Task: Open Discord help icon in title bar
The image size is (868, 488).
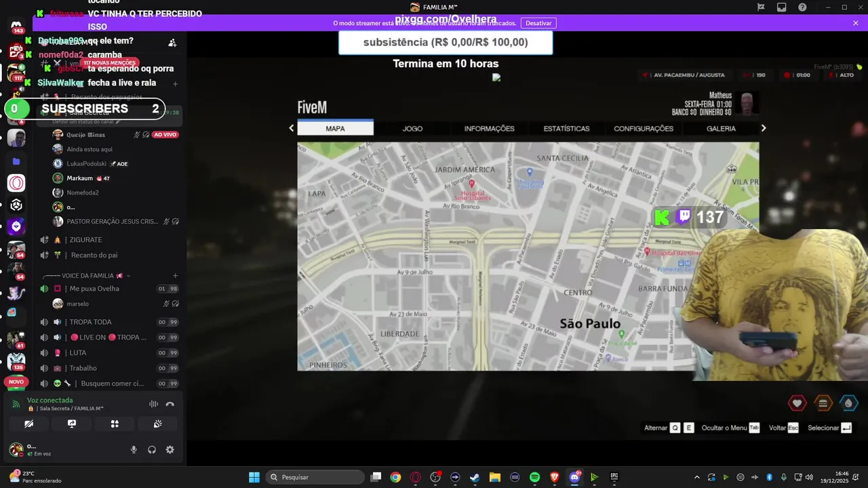Action: (803, 7)
